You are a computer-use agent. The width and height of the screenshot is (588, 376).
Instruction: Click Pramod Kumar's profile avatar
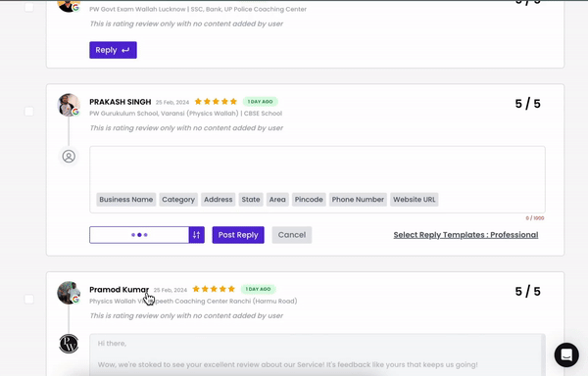[x=69, y=293]
